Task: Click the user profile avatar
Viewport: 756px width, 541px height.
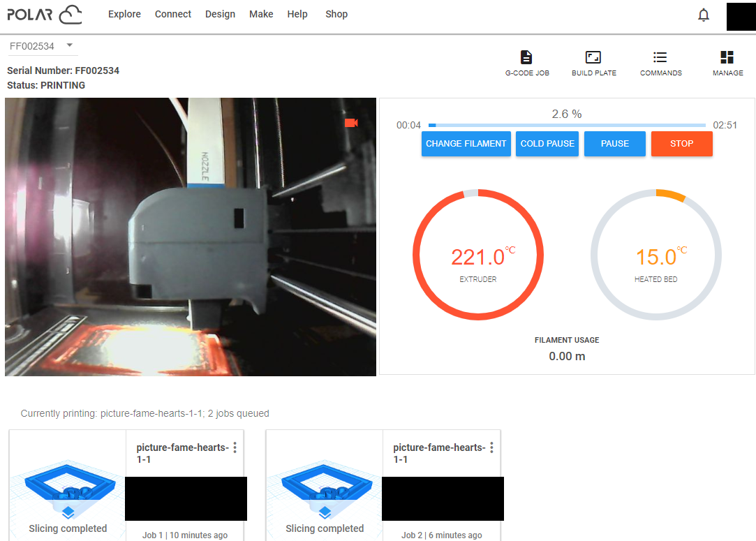Action: (741, 17)
